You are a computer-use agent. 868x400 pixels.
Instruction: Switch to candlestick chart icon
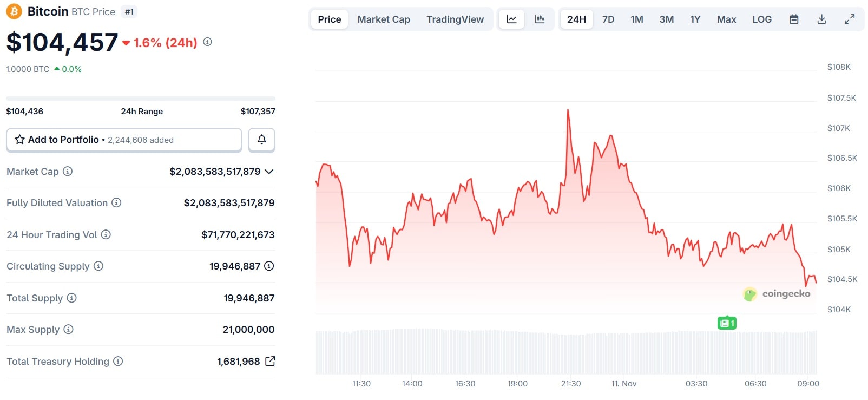point(540,19)
